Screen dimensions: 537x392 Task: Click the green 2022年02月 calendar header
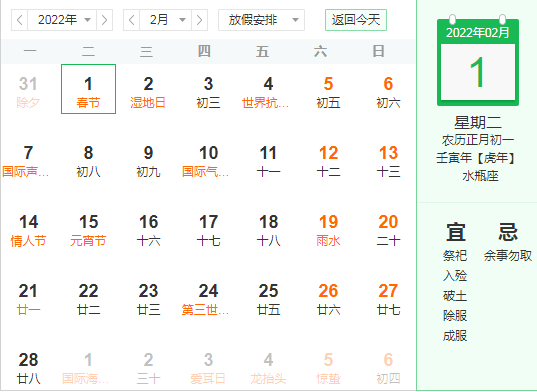478,33
